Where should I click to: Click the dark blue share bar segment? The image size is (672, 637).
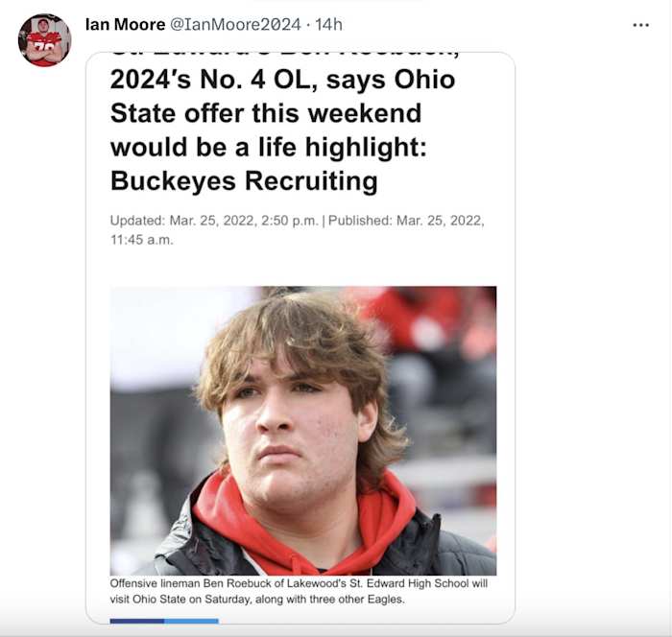click(x=136, y=622)
